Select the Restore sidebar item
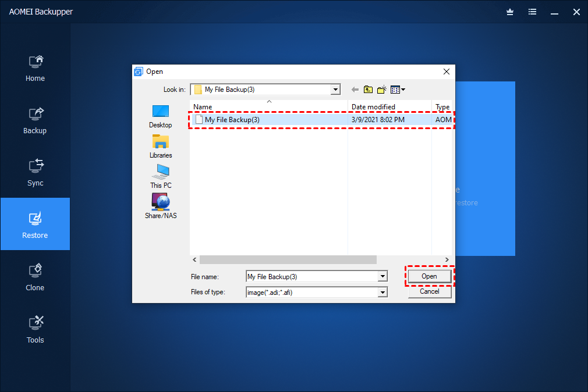Screen dimensions: 588x392 [x=35, y=224]
